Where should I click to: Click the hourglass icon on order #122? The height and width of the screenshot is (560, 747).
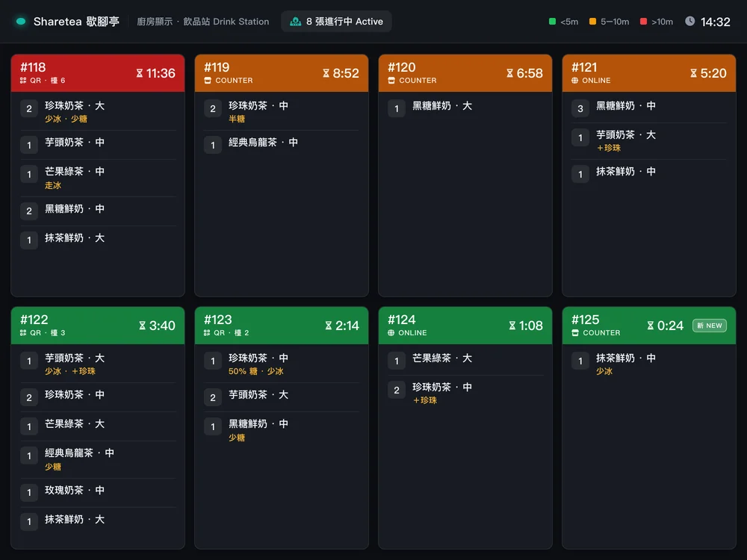(142, 326)
